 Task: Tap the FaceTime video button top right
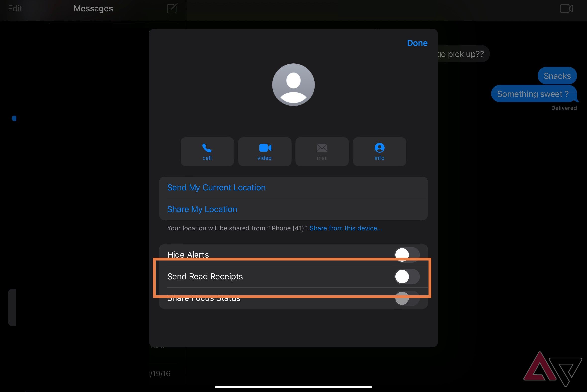click(566, 8)
